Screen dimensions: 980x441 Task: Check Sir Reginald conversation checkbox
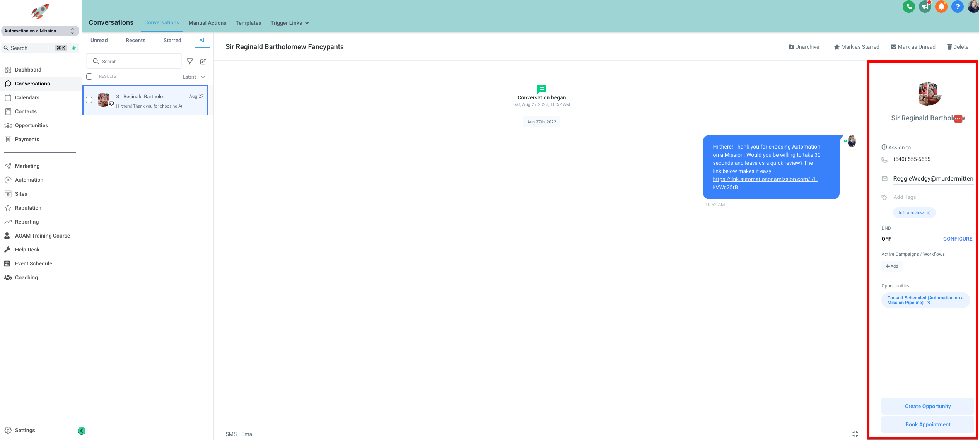[89, 100]
